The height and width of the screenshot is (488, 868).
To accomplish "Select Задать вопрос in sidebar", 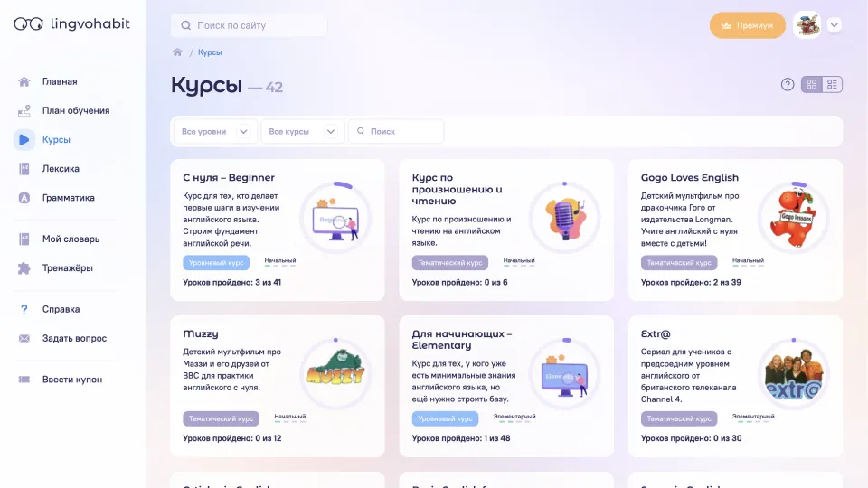I will pyautogui.click(x=74, y=338).
